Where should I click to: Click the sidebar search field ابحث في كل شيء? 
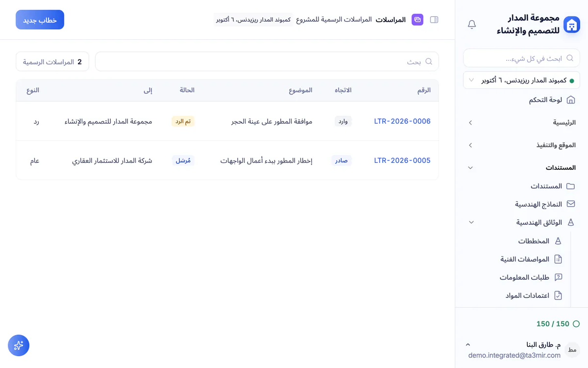pyautogui.click(x=521, y=58)
